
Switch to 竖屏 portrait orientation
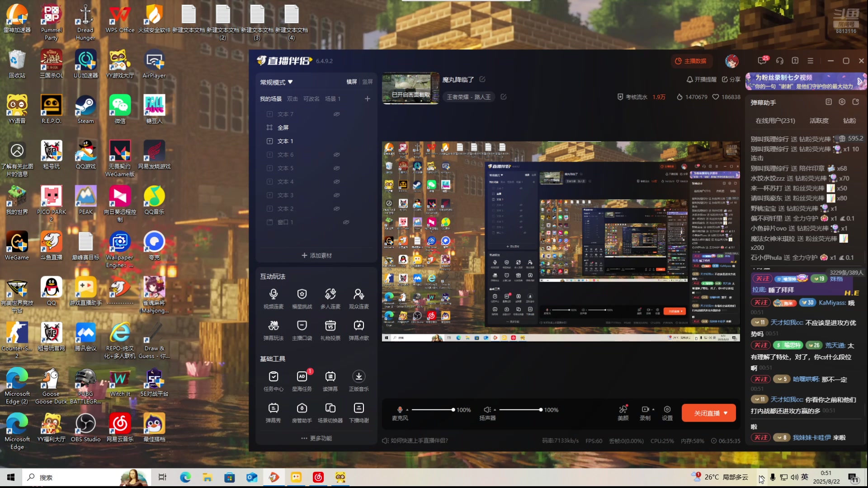368,82
